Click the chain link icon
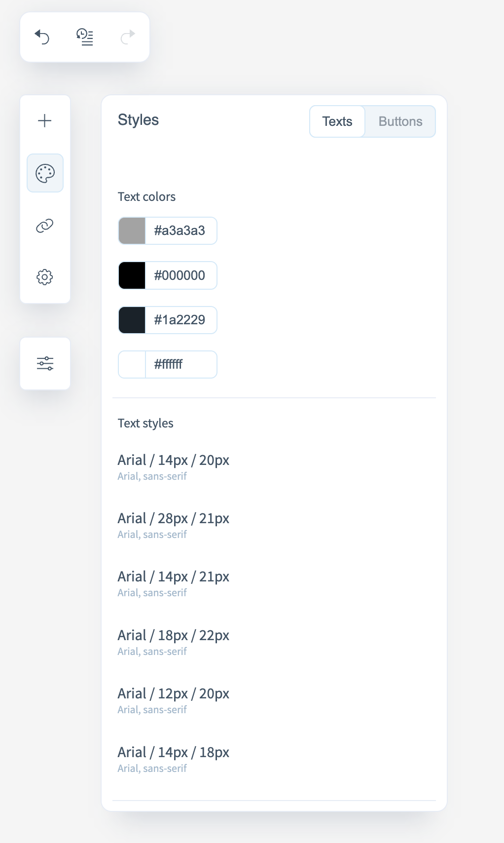 coord(45,226)
